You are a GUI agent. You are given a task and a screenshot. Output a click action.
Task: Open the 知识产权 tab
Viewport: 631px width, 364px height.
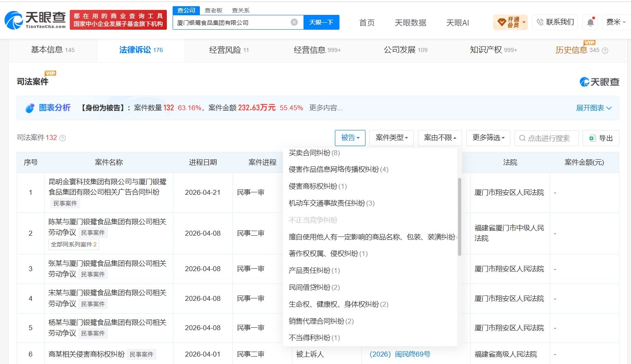tap(493, 50)
